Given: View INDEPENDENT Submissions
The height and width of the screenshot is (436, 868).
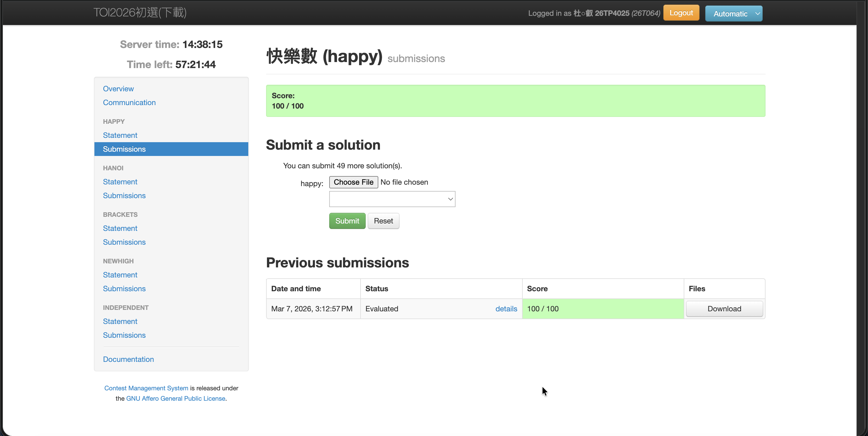Looking at the screenshot, I should tap(124, 335).
